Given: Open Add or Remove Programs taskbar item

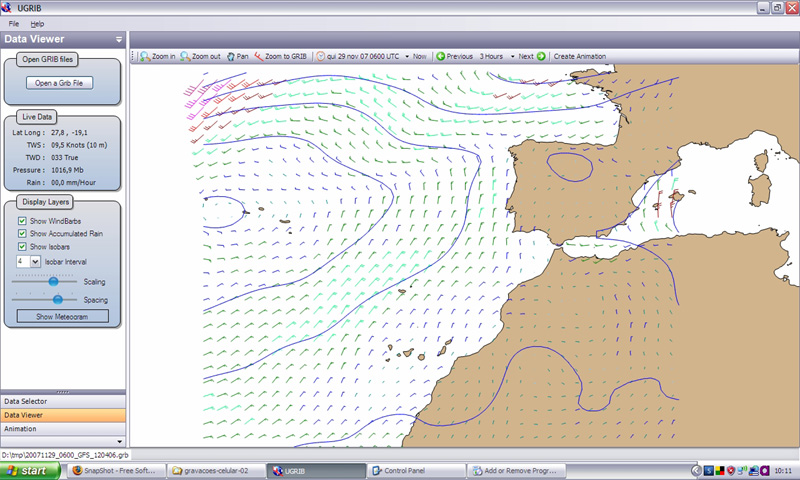Looking at the screenshot, I should pyautogui.click(x=517, y=470).
